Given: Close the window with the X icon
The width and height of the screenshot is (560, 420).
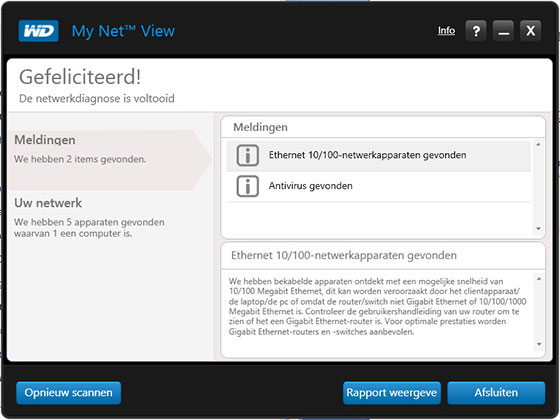Looking at the screenshot, I should click(x=530, y=31).
